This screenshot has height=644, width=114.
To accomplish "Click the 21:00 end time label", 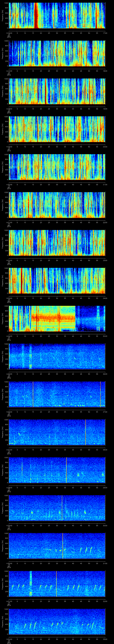I will coord(105,184).
